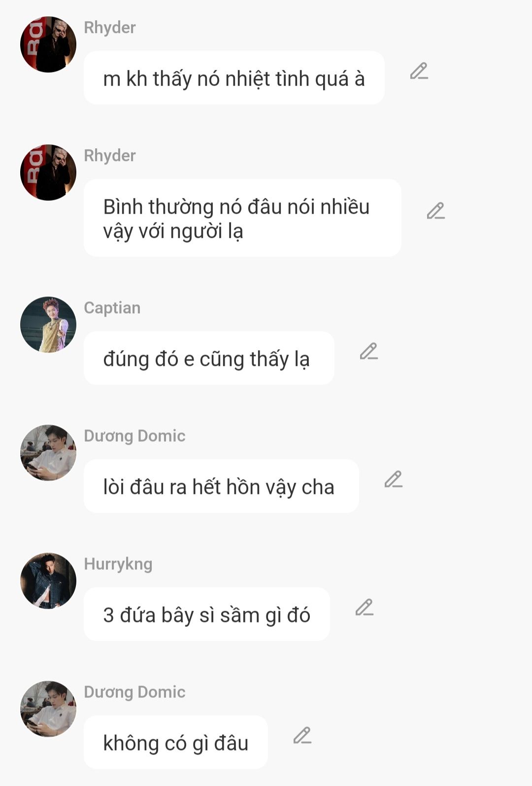Open Hurrykng's profile avatar
This screenshot has height=786, width=532.
pos(48,581)
